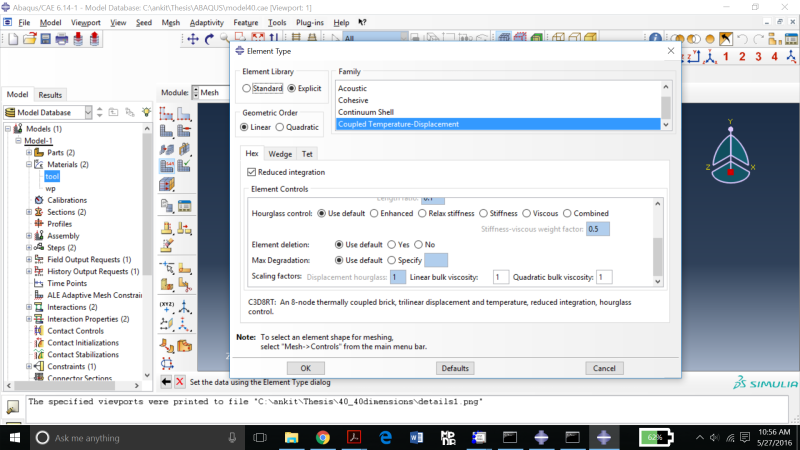
Task: Click the red X cancel procedure icon
Action: pyautogui.click(x=180, y=382)
